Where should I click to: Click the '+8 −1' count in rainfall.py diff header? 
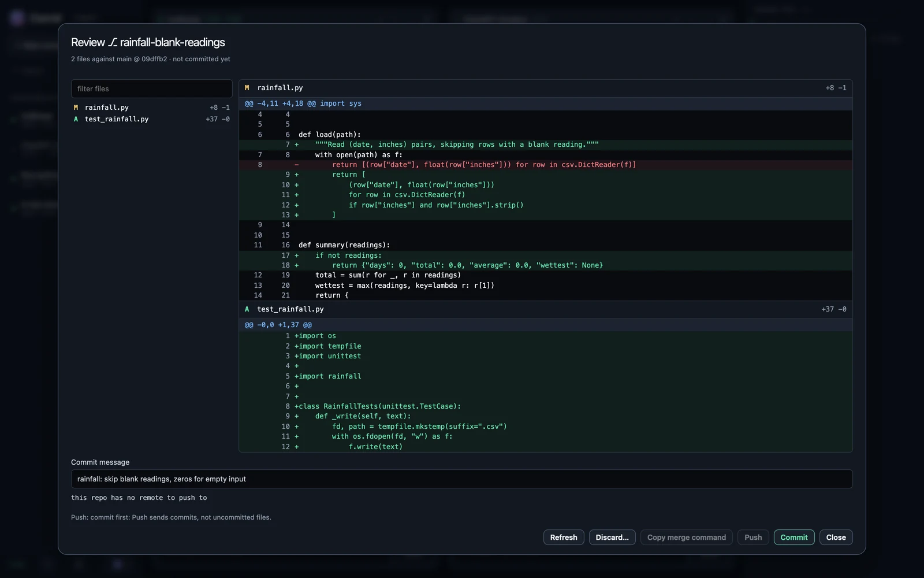click(x=836, y=88)
